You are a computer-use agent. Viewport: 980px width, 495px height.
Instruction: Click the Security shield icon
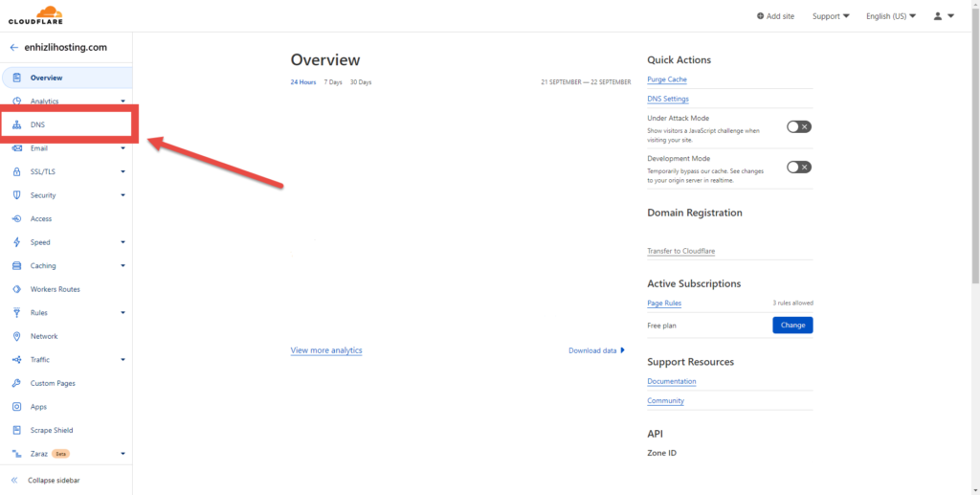coord(17,195)
